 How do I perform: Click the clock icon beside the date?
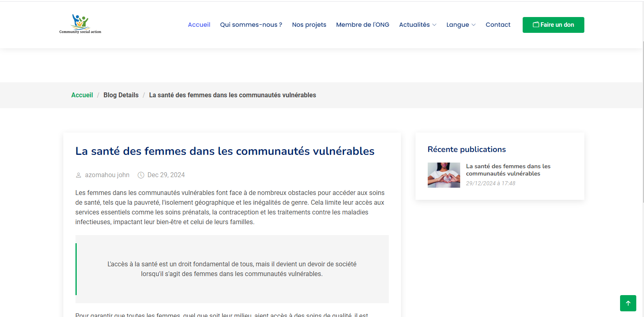click(141, 175)
